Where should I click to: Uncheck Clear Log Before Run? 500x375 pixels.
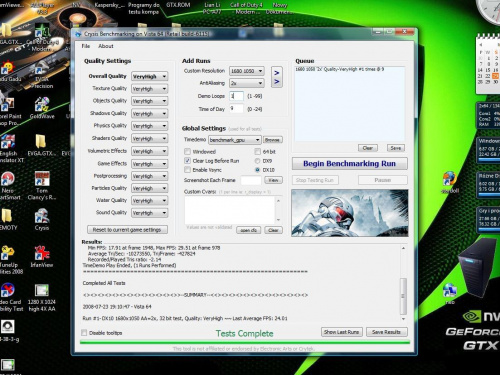[x=188, y=161]
